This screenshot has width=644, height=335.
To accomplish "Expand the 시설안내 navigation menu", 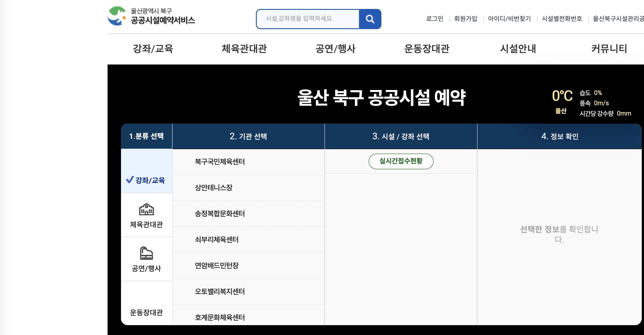I will 518,49.
